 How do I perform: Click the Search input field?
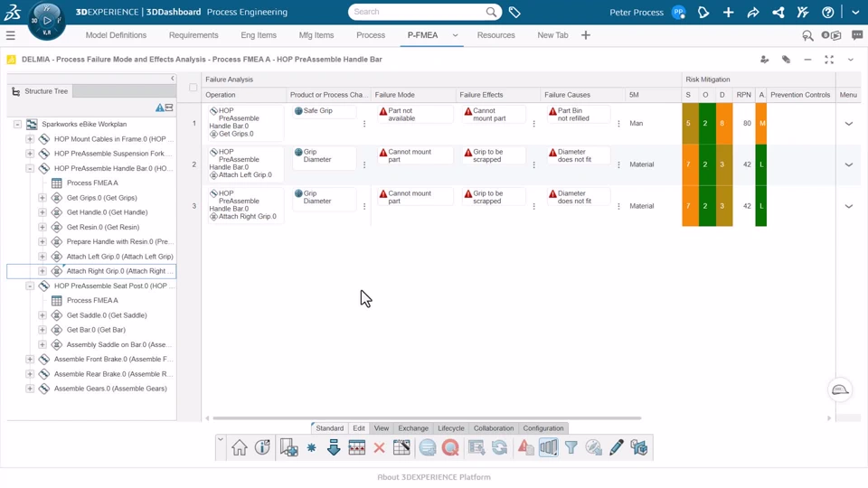tap(418, 12)
